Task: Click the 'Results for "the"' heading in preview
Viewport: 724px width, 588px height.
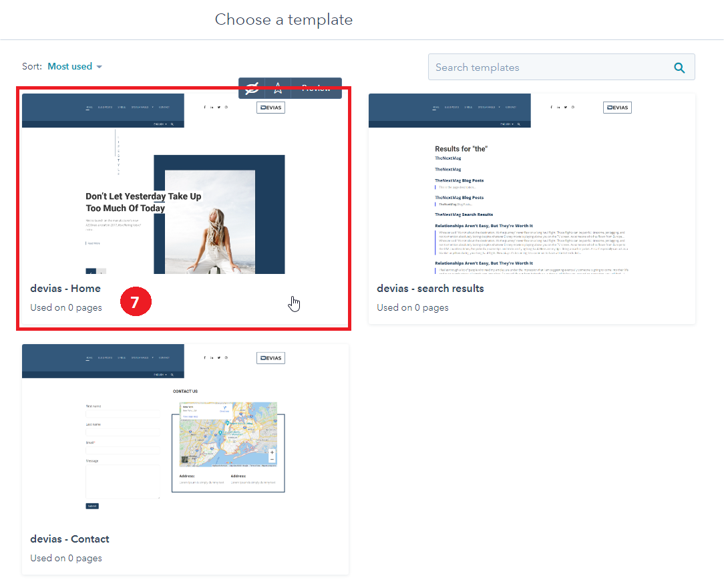Action: coord(461,148)
